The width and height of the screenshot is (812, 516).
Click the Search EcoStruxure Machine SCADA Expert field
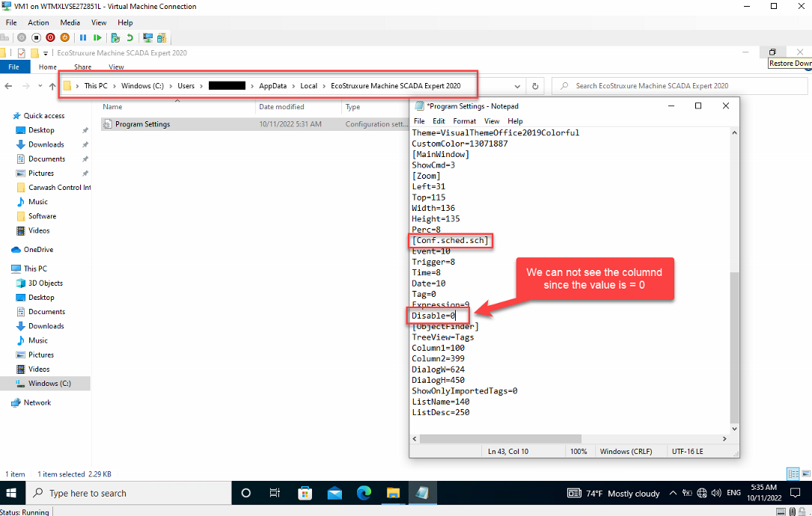tap(680, 86)
